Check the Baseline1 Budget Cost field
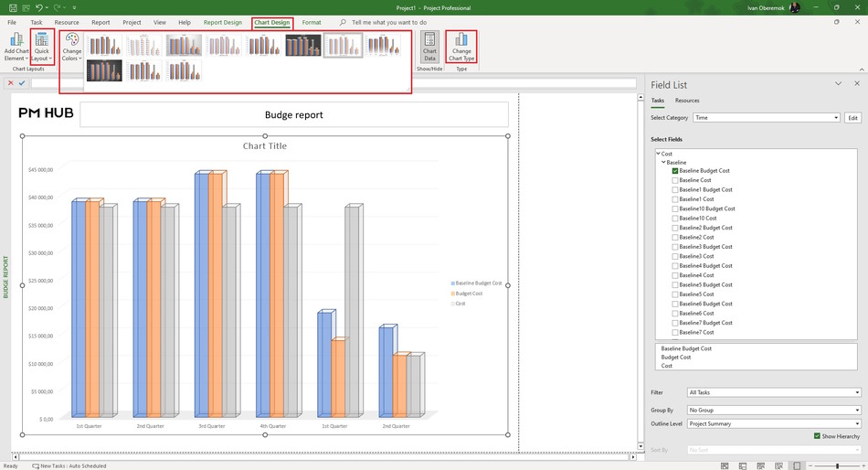Image resolution: width=868 pixels, height=470 pixels. [675, 189]
